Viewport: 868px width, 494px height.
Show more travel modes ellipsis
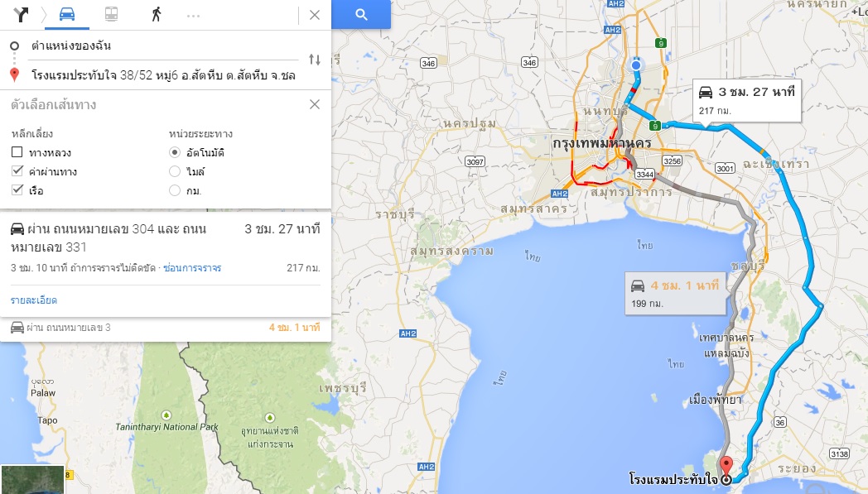193,16
